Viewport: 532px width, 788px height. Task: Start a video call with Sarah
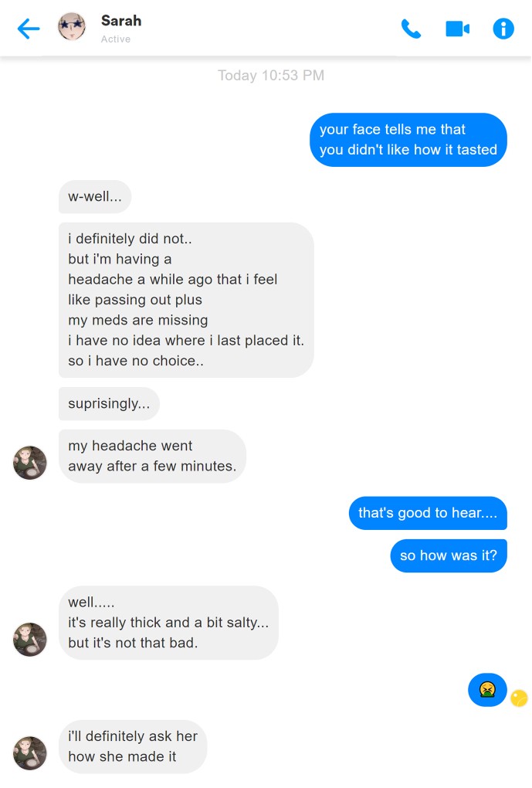(457, 29)
